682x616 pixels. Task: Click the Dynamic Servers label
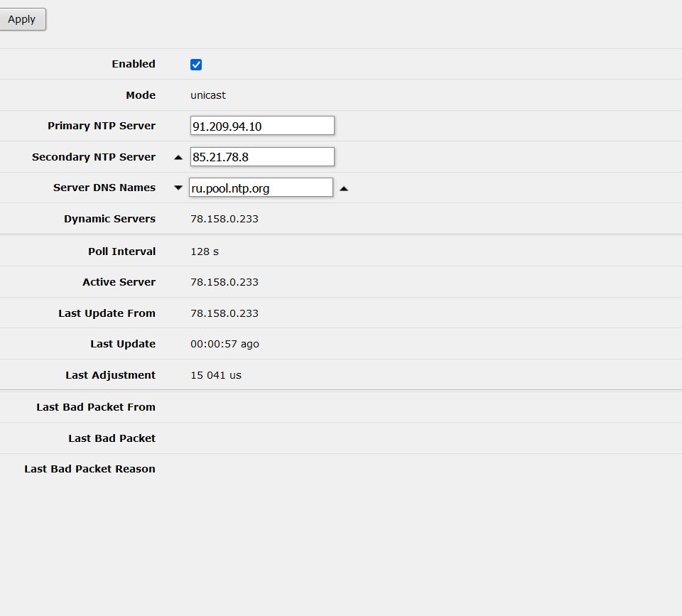(109, 219)
